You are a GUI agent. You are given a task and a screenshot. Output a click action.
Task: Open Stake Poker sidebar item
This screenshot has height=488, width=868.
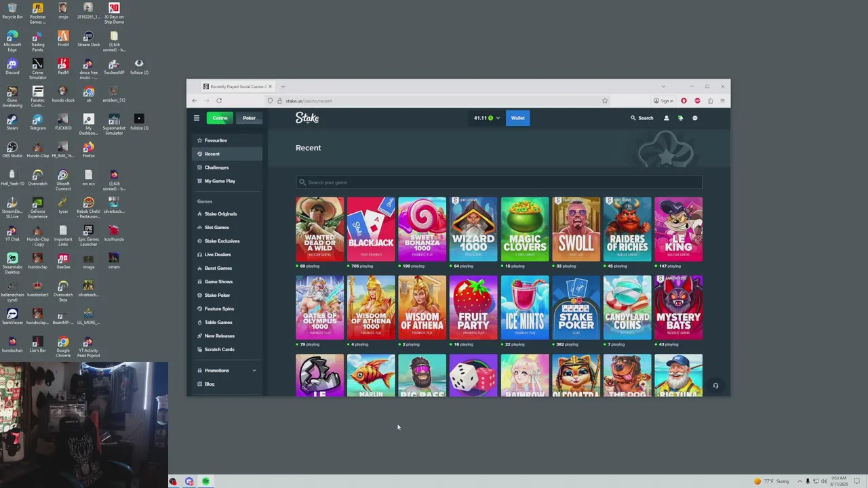click(x=227, y=295)
